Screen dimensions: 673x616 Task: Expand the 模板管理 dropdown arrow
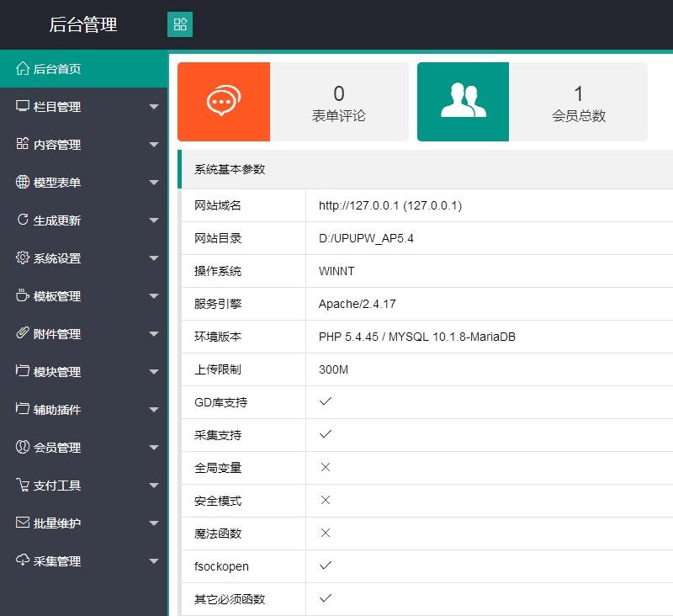coord(153,296)
